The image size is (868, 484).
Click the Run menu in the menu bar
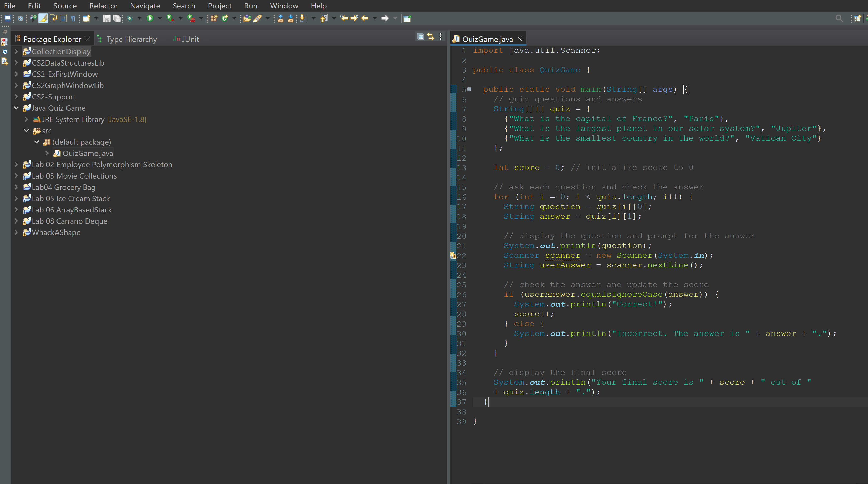251,5
